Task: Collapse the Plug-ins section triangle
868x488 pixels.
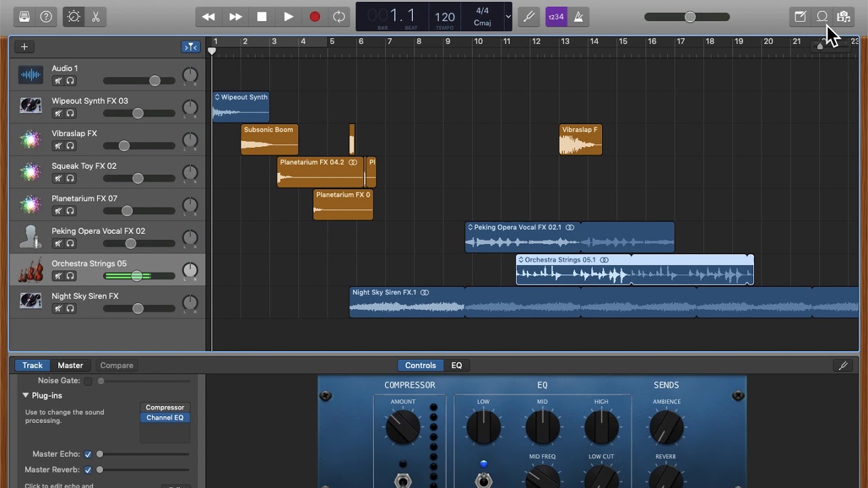Action: click(x=26, y=395)
